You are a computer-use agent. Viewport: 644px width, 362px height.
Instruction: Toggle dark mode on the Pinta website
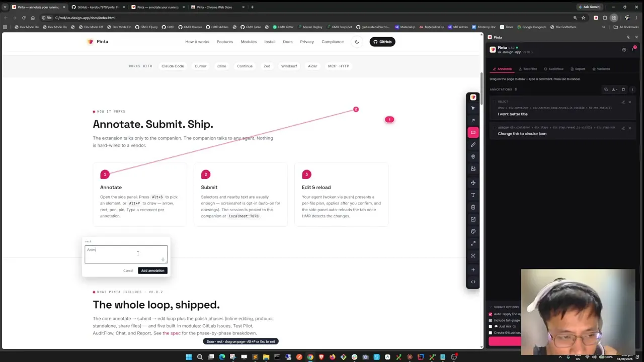(357, 42)
